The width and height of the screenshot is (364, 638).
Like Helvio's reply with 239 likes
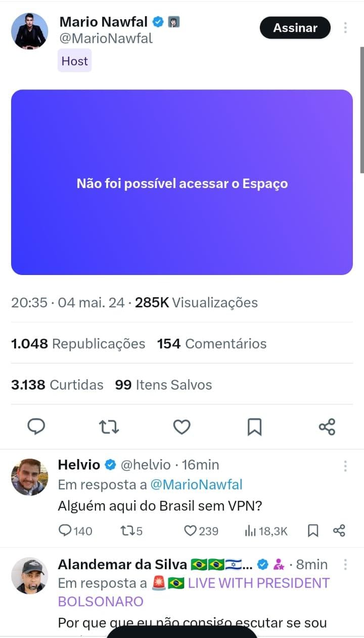point(201,531)
